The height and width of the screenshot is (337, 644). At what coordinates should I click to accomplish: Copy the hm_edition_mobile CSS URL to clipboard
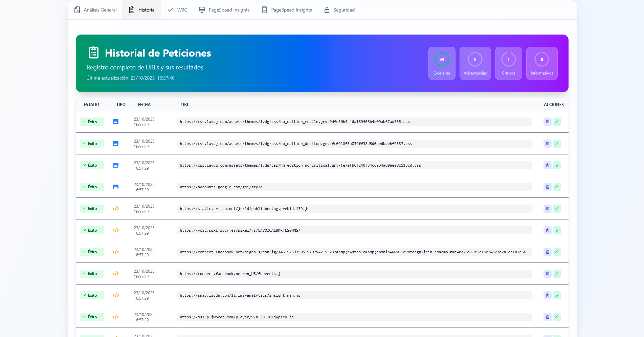coord(547,122)
